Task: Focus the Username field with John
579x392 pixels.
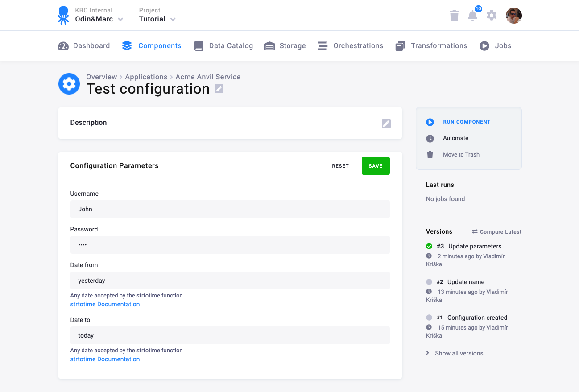Action: tap(230, 209)
